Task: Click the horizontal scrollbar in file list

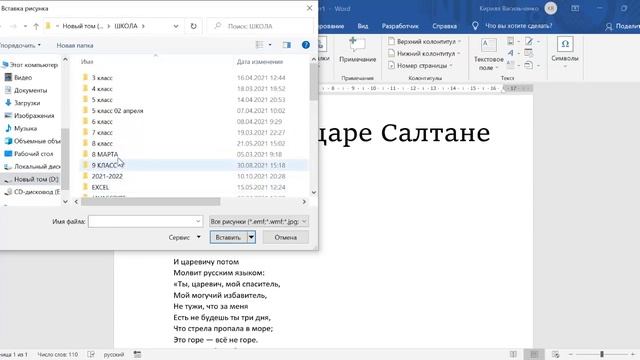Action: click(151, 202)
